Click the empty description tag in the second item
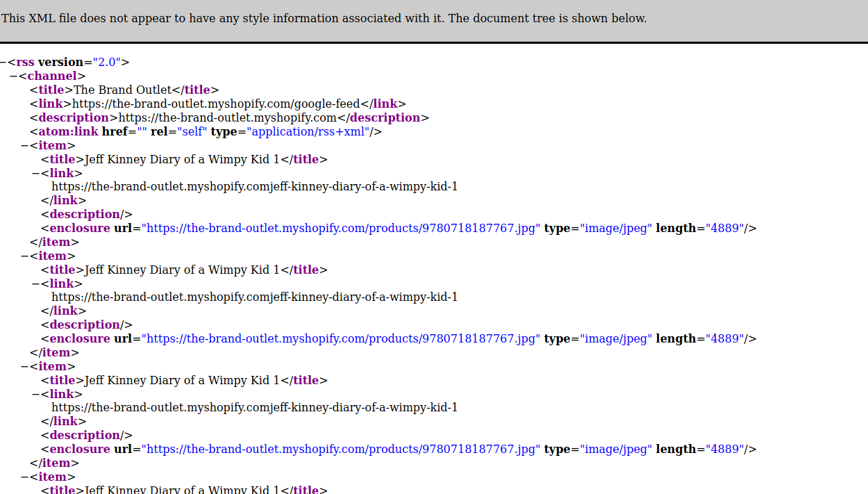868x494 pixels. coord(87,324)
